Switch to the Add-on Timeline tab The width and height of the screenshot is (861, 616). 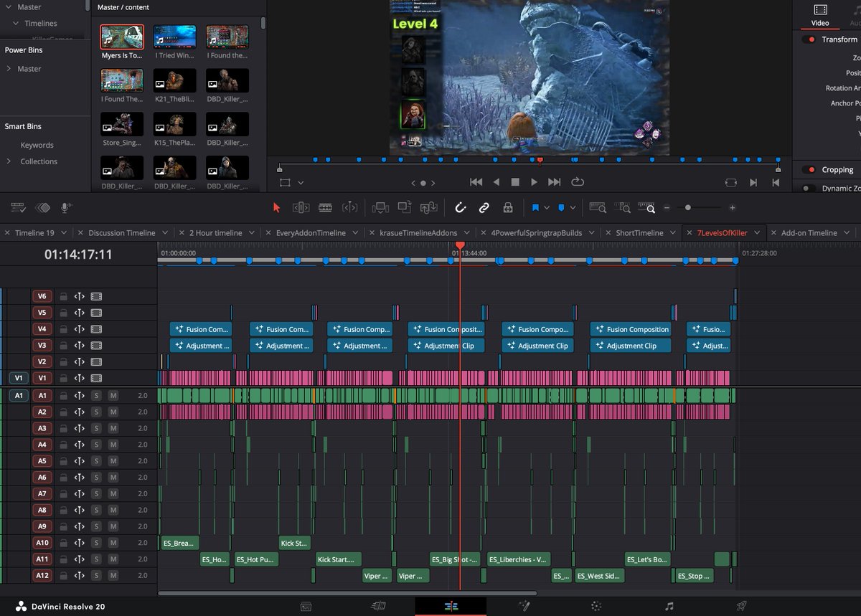coord(809,233)
